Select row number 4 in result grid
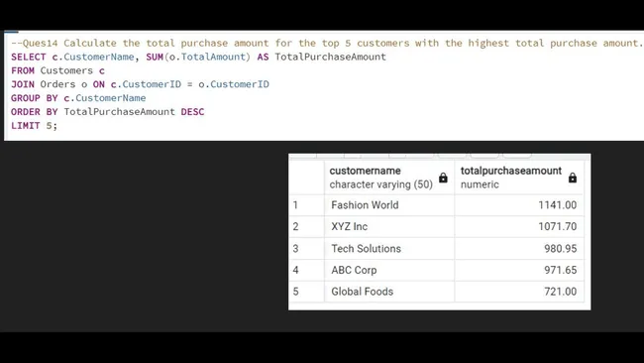The image size is (644, 363). [306, 270]
